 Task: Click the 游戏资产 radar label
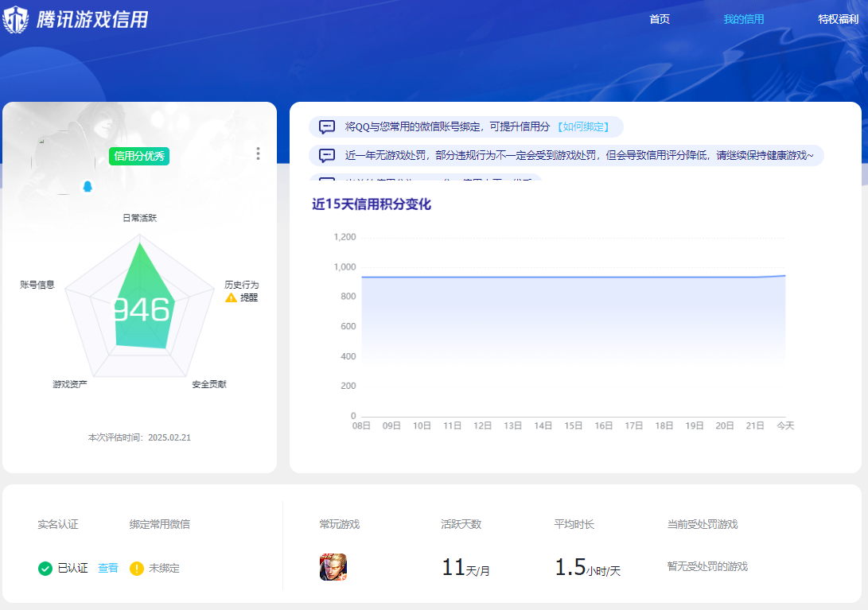pyautogui.click(x=70, y=384)
